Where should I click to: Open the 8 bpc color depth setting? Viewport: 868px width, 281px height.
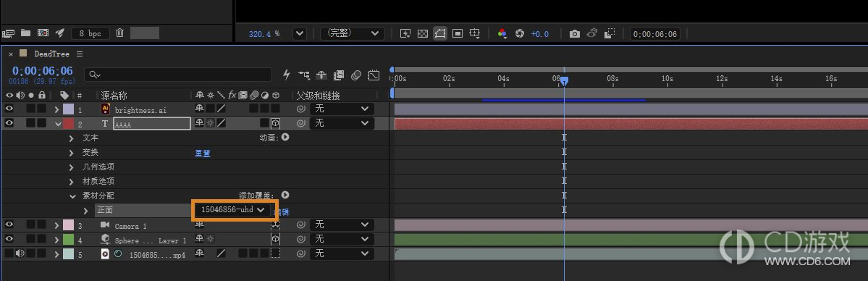click(90, 33)
